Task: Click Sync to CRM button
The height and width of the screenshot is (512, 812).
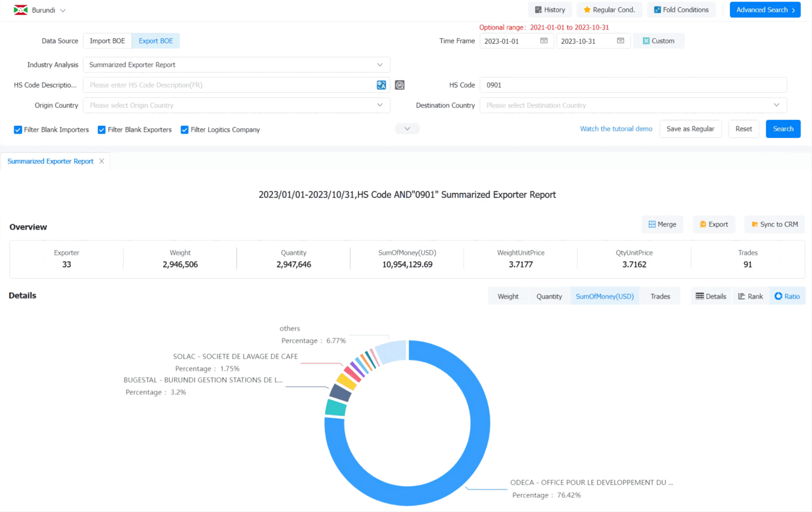Action: click(775, 224)
